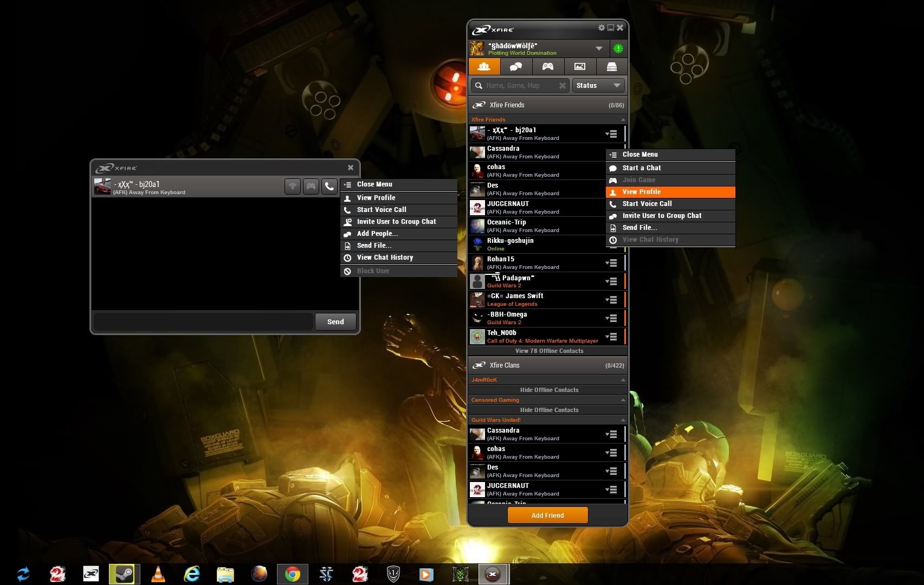924x585 pixels.
Task: Click the phone call icon in chat window
Action: click(329, 187)
